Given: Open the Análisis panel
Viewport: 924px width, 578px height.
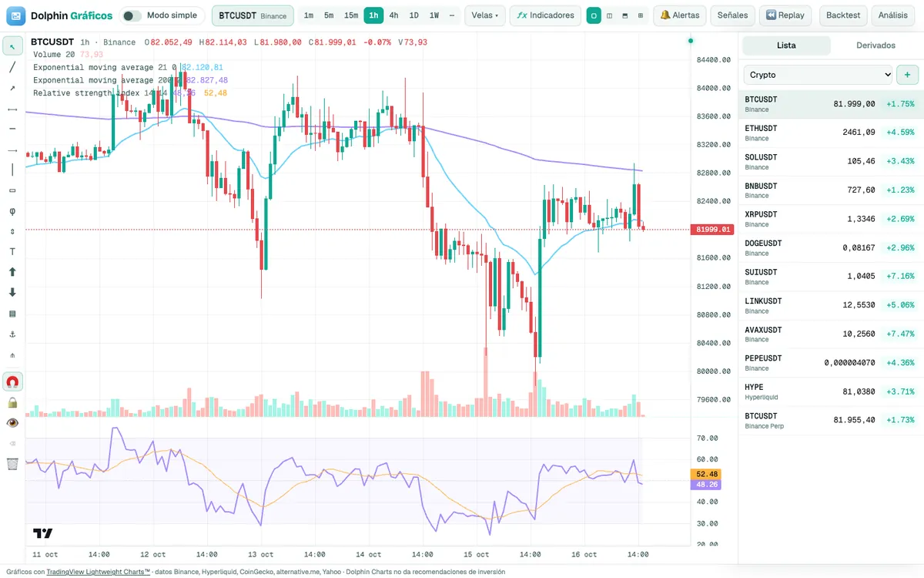Looking at the screenshot, I should click(893, 15).
